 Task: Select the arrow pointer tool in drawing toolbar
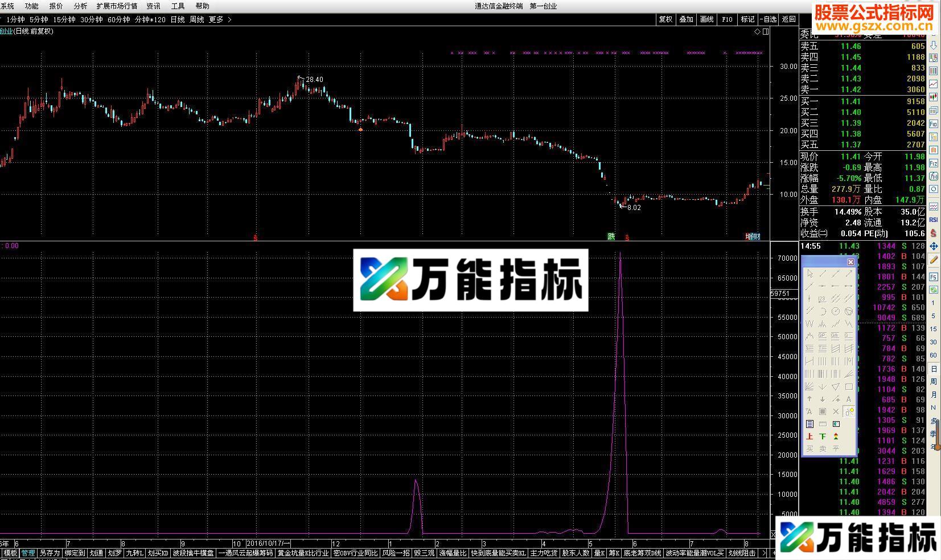(x=809, y=274)
